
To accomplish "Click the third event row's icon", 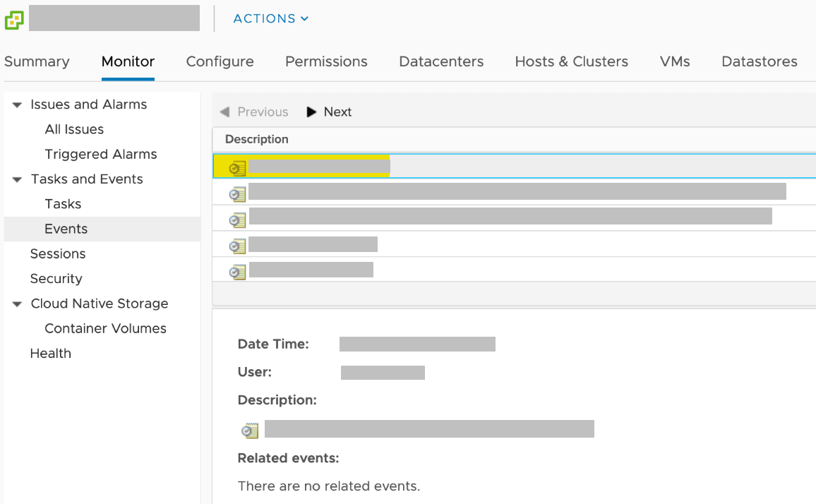I will [238, 220].
